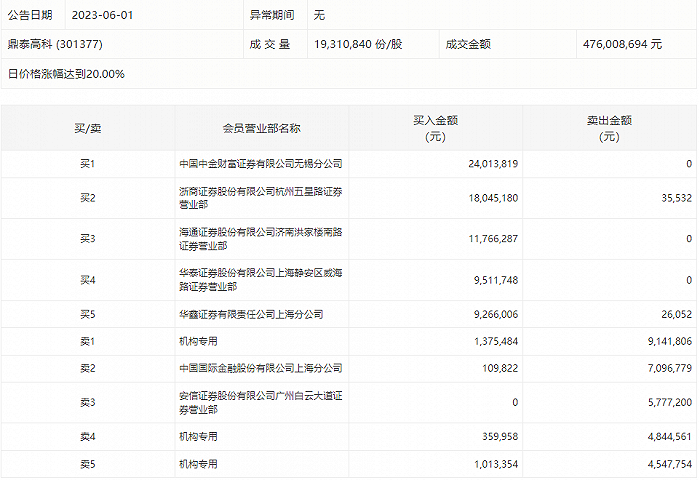Select the stock name 鼎泰高科 (301377)
Image resolution: width=700 pixels, height=480 pixels.
click(55, 44)
